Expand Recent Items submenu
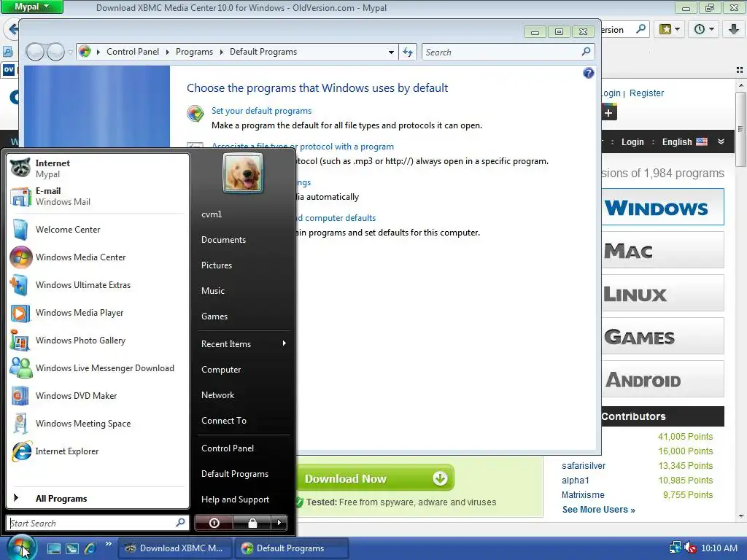Viewport: 747px width, 560px height. [x=244, y=344]
